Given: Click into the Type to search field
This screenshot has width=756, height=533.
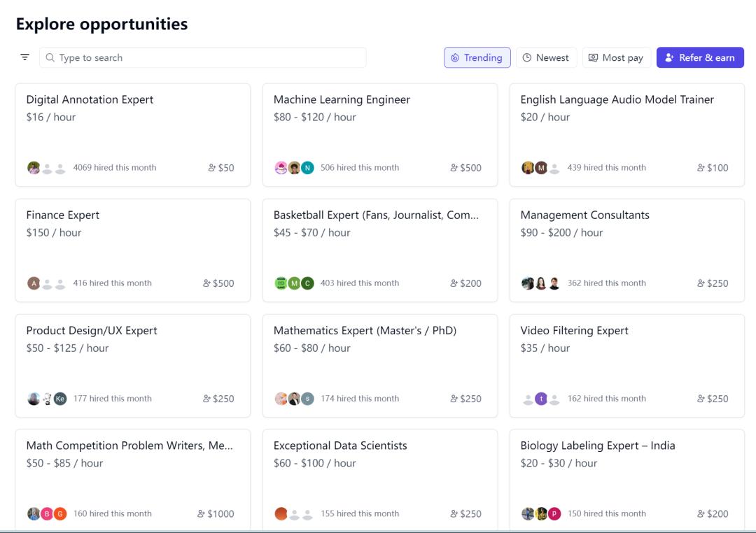Looking at the screenshot, I should (x=210, y=57).
